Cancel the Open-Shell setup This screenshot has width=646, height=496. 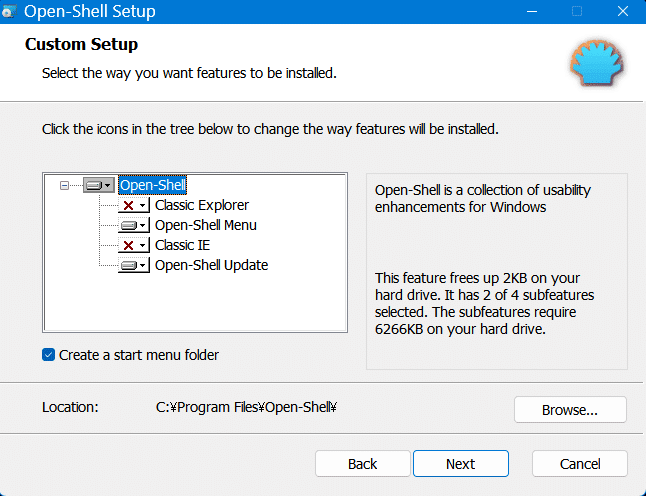[x=580, y=464]
